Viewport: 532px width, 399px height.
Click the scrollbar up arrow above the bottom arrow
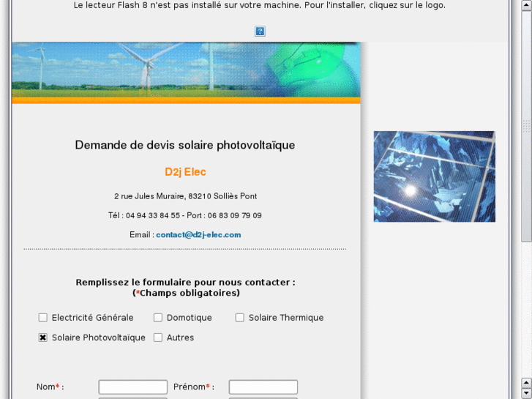click(x=526, y=383)
